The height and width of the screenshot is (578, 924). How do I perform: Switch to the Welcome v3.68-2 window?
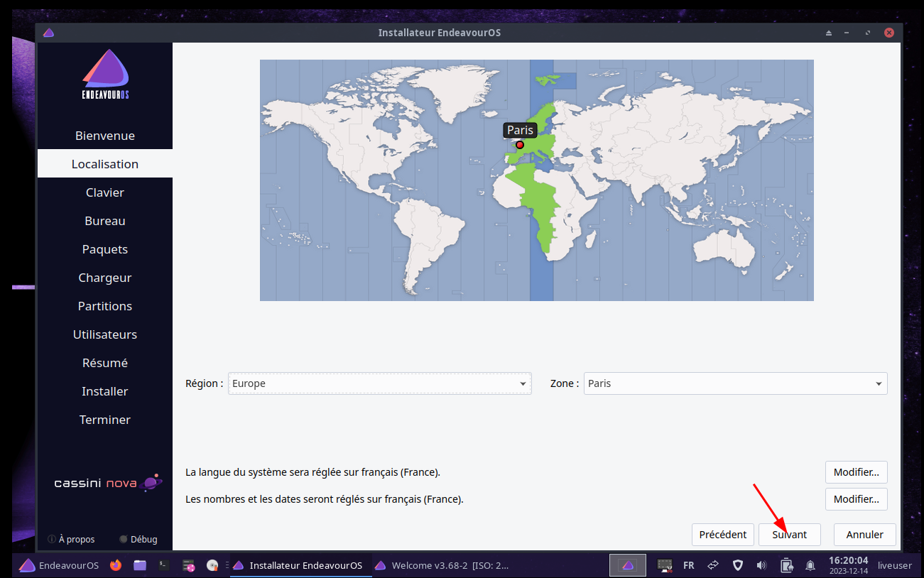tap(442, 565)
